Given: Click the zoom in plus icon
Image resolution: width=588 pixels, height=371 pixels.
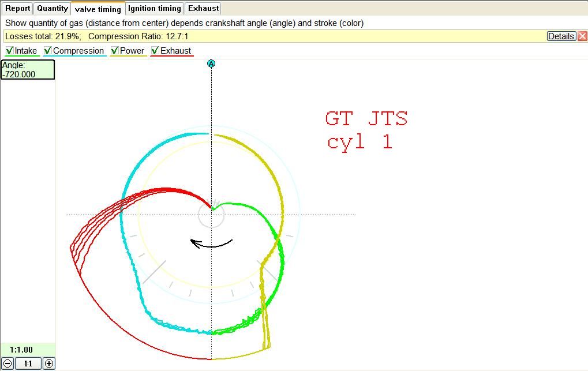Looking at the screenshot, I should [49, 363].
